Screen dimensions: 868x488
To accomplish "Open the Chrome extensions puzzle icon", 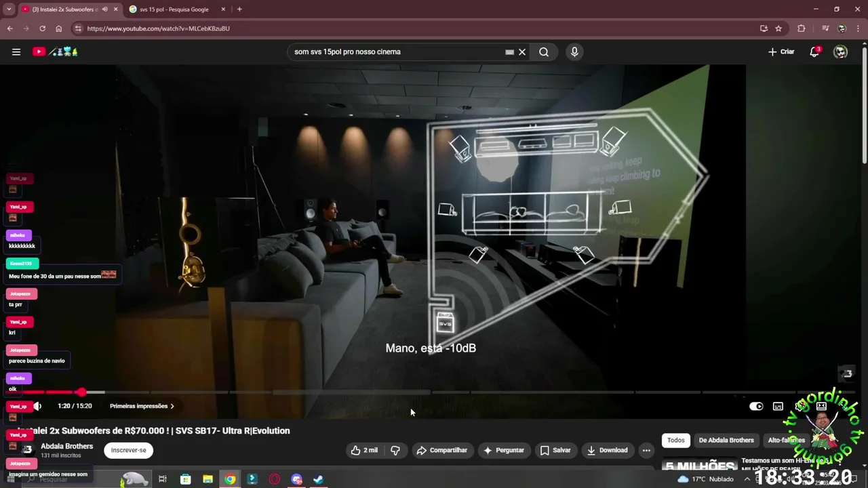I will [x=802, y=28].
